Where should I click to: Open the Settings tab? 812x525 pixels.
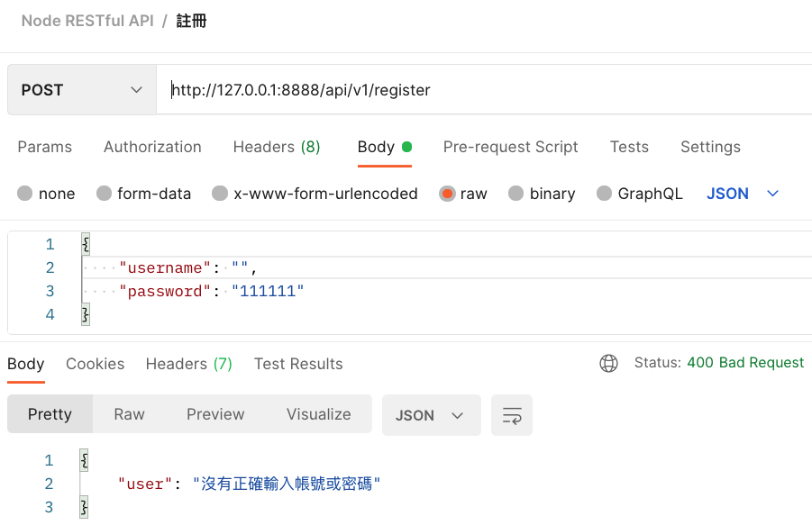coord(710,147)
